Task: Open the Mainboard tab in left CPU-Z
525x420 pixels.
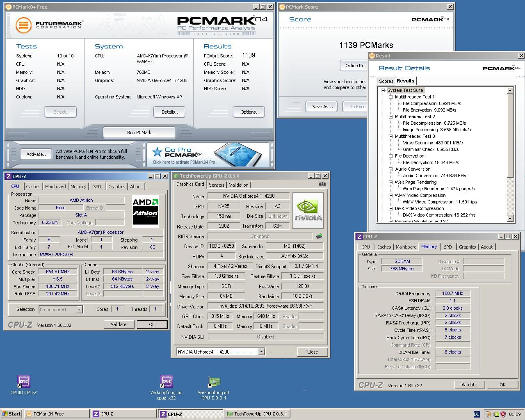Action: (x=55, y=187)
